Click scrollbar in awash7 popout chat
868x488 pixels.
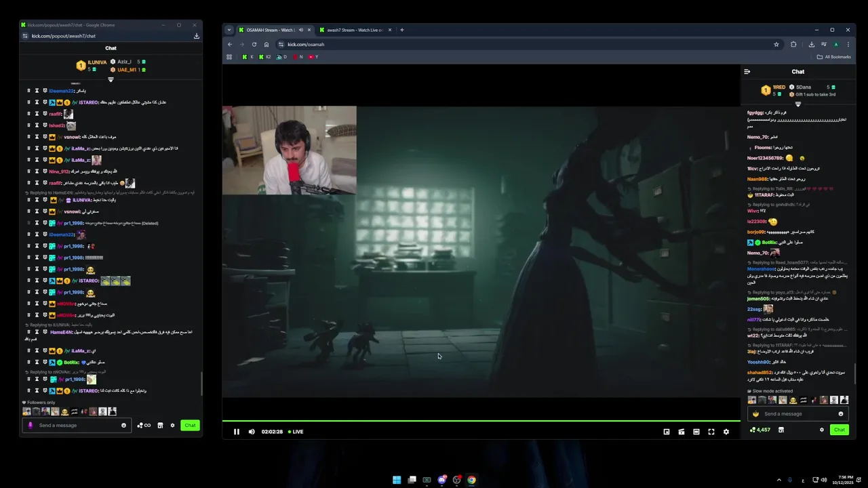tap(201, 384)
